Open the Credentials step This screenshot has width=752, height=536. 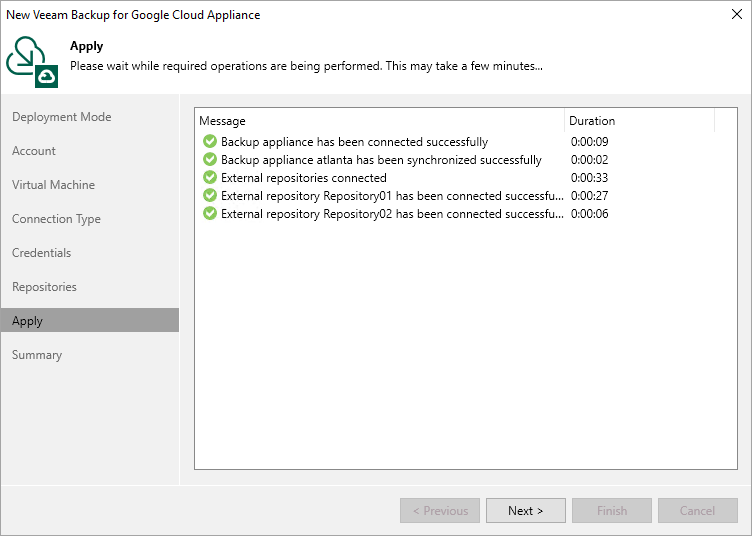(42, 253)
